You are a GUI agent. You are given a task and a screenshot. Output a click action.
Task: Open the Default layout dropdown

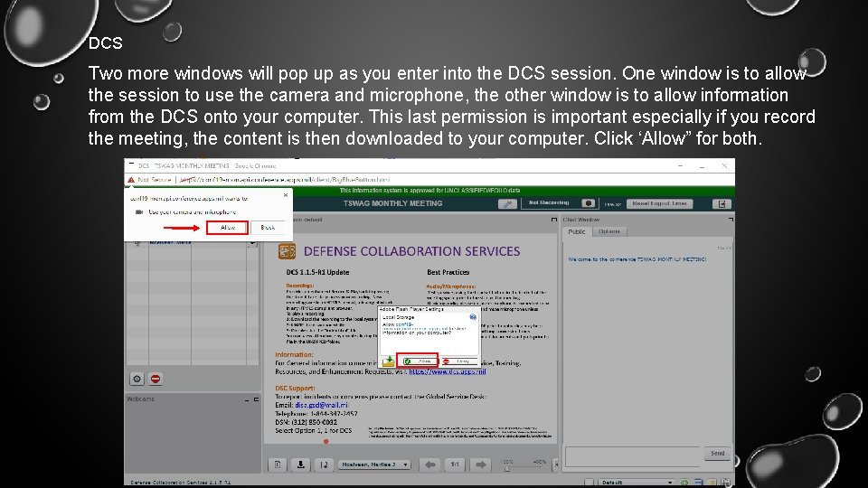(x=636, y=483)
